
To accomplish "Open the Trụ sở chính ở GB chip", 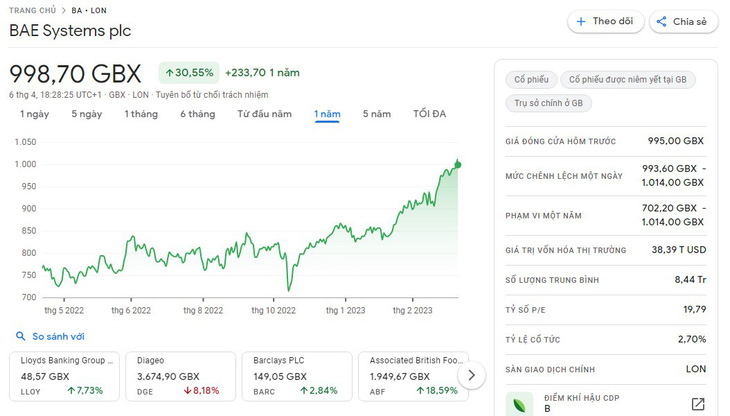I will tap(548, 103).
